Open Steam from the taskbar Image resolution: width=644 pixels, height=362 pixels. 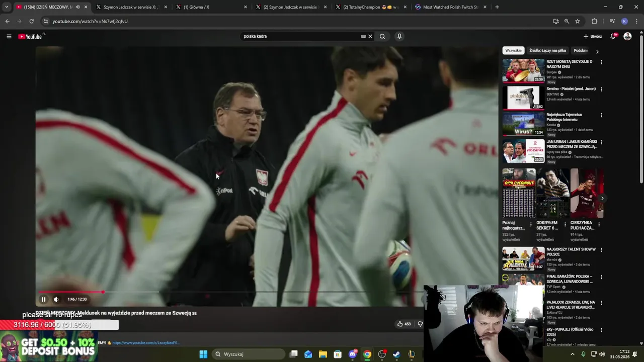(x=396, y=354)
